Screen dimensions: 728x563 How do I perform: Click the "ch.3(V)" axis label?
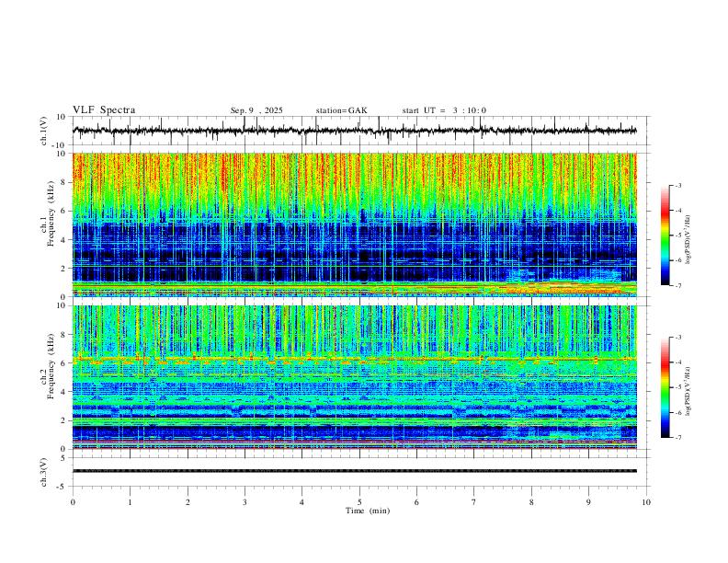point(44,472)
